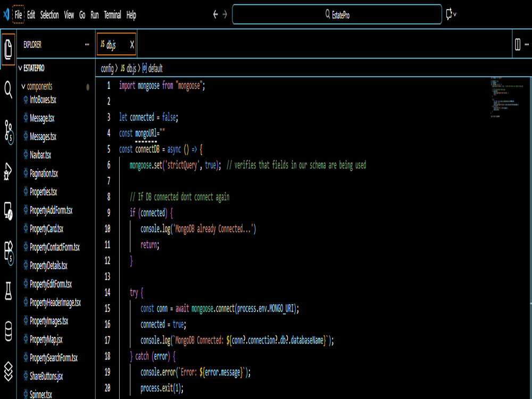Viewport: 532px width, 399px height.
Task: Click the mongoURI variable on line 4
Action: [x=146, y=134]
